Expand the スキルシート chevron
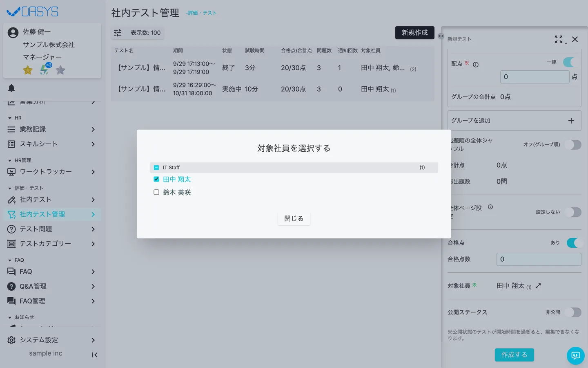The width and height of the screenshot is (588, 368). tap(93, 144)
